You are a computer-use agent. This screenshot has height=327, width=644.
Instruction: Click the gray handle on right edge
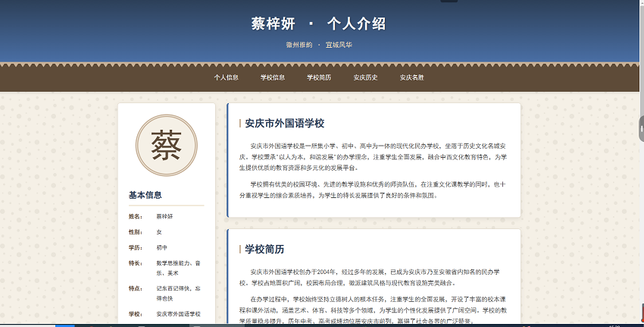tap(641, 129)
